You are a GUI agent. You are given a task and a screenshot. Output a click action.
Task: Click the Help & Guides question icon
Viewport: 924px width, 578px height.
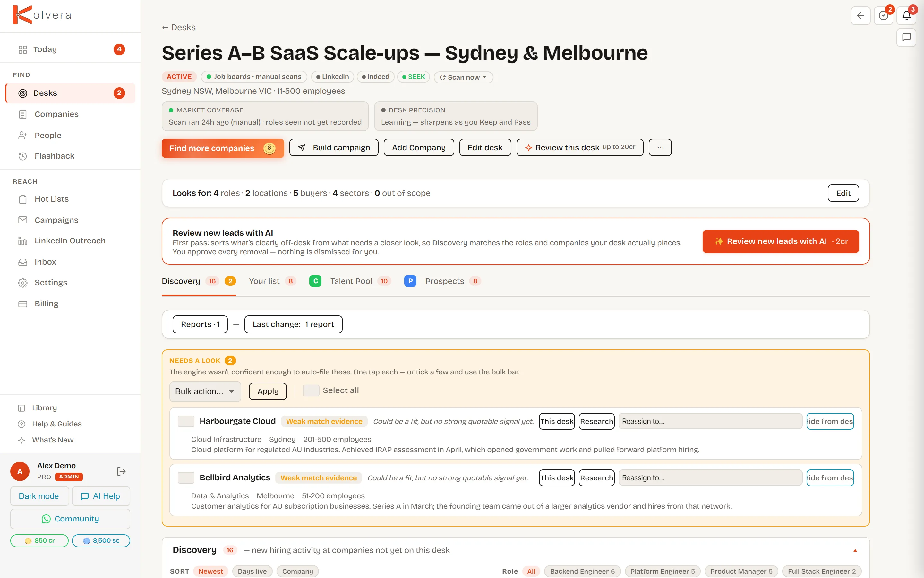22,424
